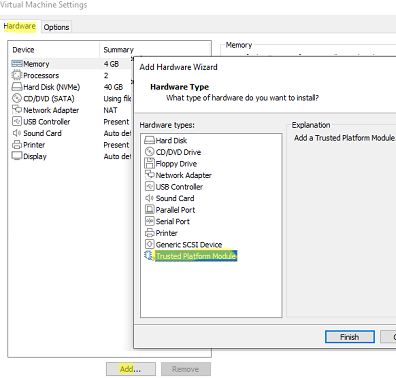Screen dimensions: 396x378
Task: Select the Display row text
Action: click(x=35, y=156)
